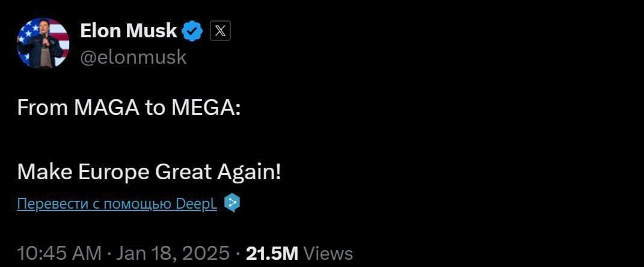Open the 10:45 AM timestamp
This screenshot has height=267, width=644.
click(x=59, y=253)
